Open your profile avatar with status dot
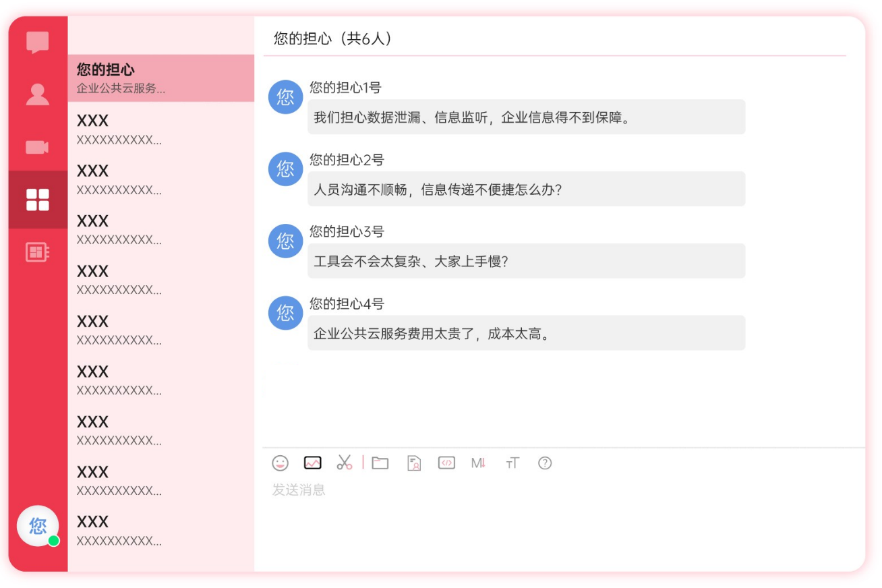Viewport: 882px width, 588px height. pos(38,525)
